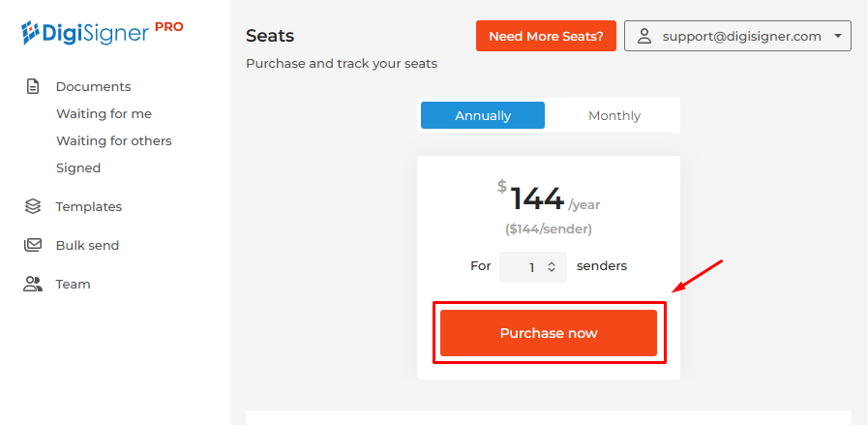Image resolution: width=868 pixels, height=425 pixels.
Task: Open the Templates section
Action: tap(89, 206)
